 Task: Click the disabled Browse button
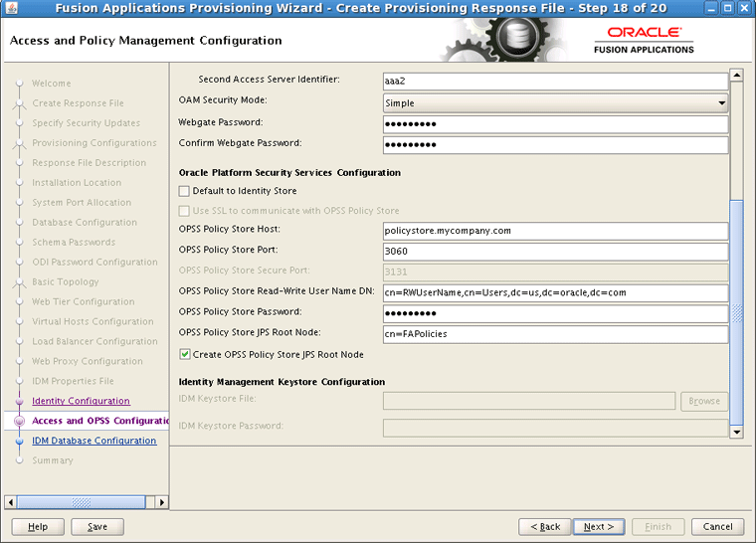point(704,401)
